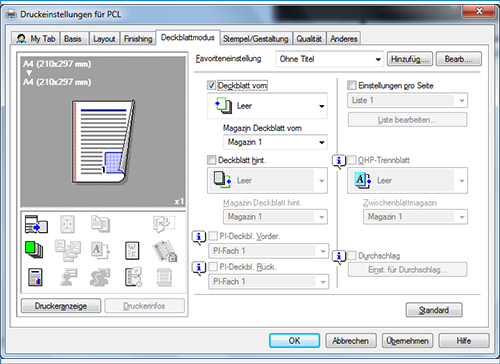Click front cover Leer page icon
This screenshot has width=500, height=364.
pyautogui.click(x=223, y=106)
